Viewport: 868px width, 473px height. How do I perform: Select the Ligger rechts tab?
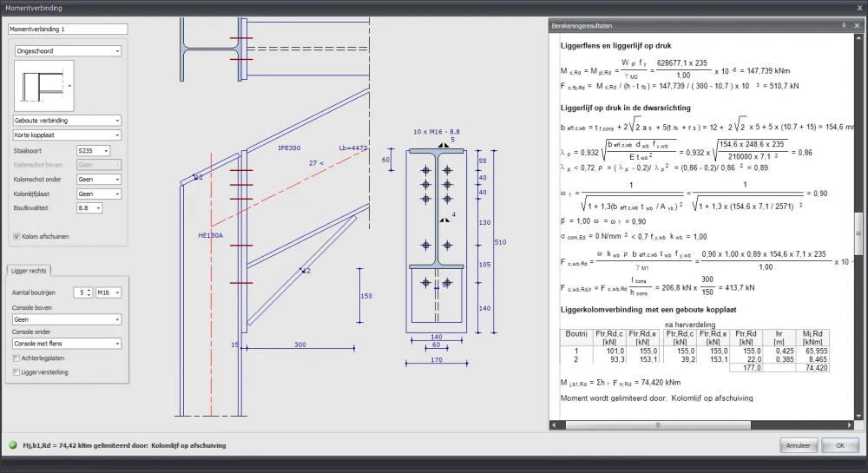29,271
